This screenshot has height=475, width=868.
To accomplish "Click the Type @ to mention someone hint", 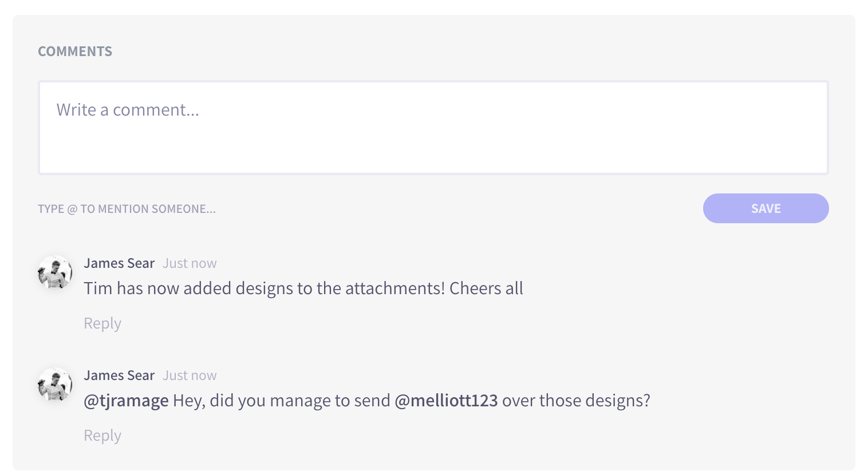I will point(127,209).
